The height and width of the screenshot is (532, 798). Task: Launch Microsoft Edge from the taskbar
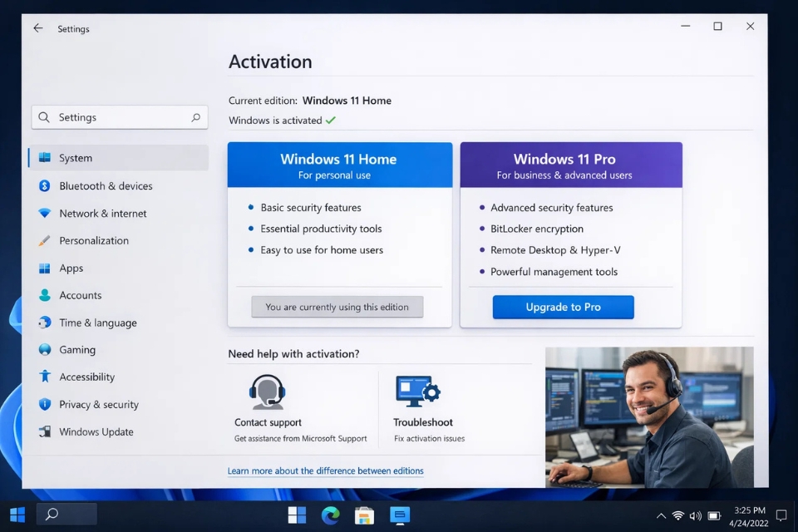coord(330,515)
